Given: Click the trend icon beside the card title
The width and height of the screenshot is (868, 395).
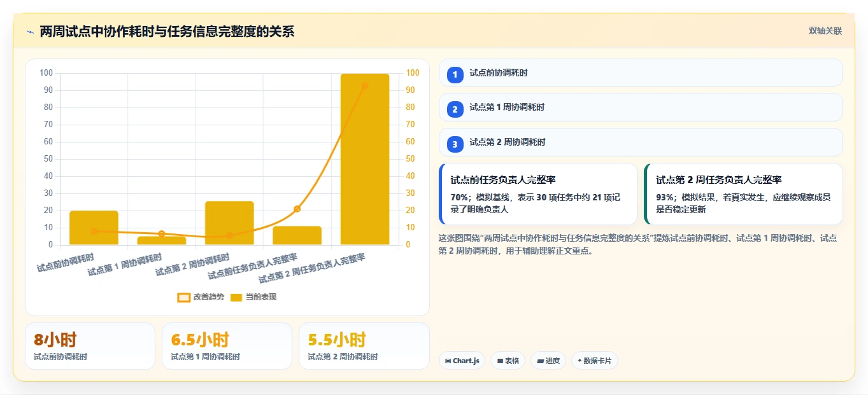Looking at the screenshot, I should (x=30, y=32).
